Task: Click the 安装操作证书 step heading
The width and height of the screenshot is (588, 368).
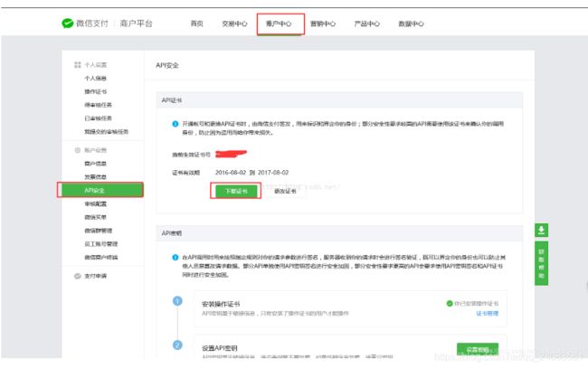Action: tap(221, 304)
